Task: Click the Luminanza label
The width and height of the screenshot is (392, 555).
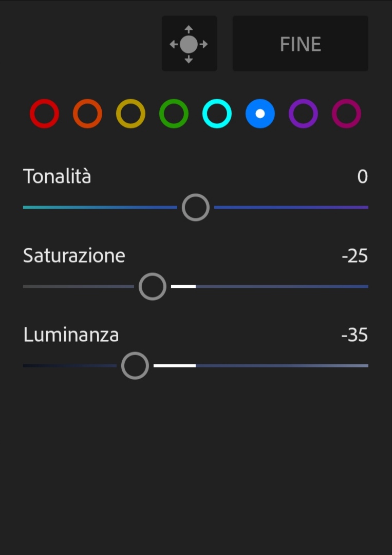Action: (x=71, y=335)
